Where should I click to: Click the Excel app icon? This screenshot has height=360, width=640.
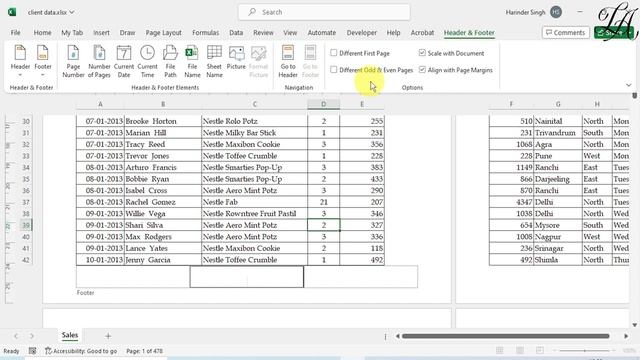tap(12, 12)
